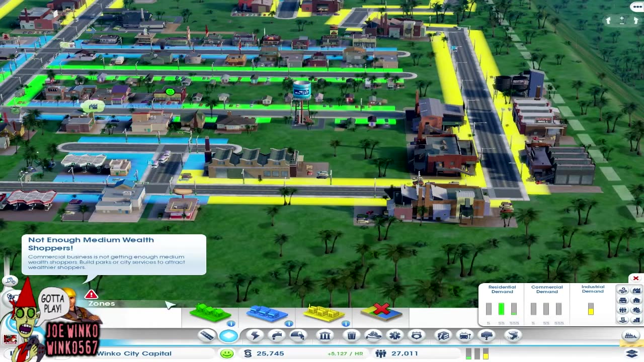Viewport: 644px width, 362px height.
Task: Click the green smiley bubble over the house
Action: tap(170, 92)
